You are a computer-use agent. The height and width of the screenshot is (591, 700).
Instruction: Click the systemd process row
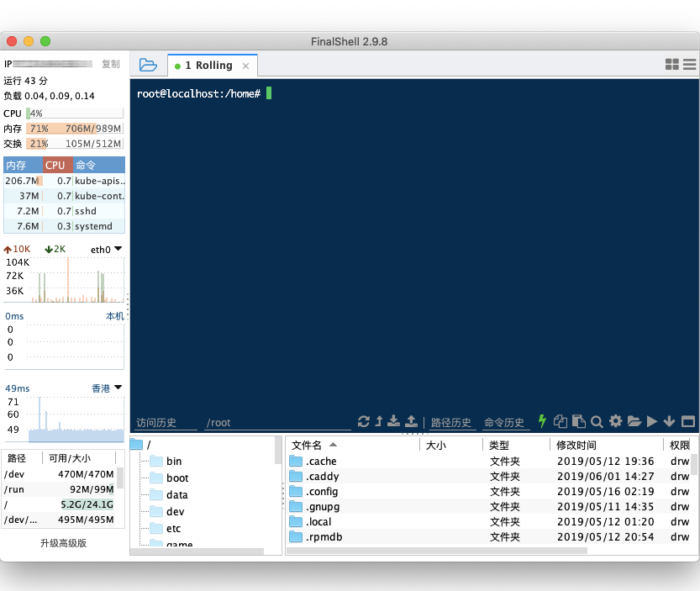click(x=64, y=226)
